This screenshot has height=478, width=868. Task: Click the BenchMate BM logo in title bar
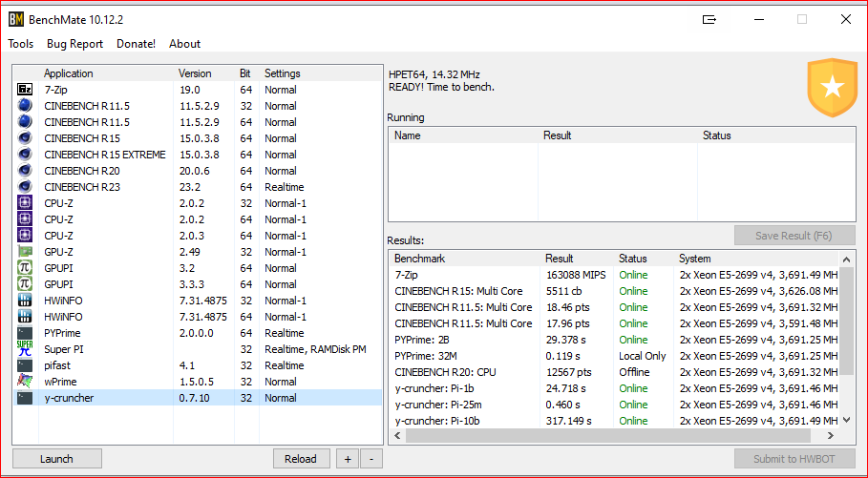click(x=16, y=19)
